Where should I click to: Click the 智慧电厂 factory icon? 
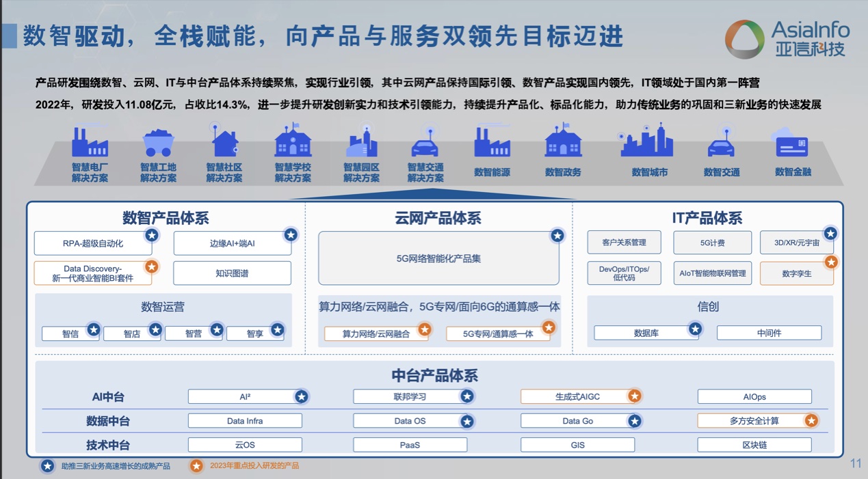[x=90, y=142]
